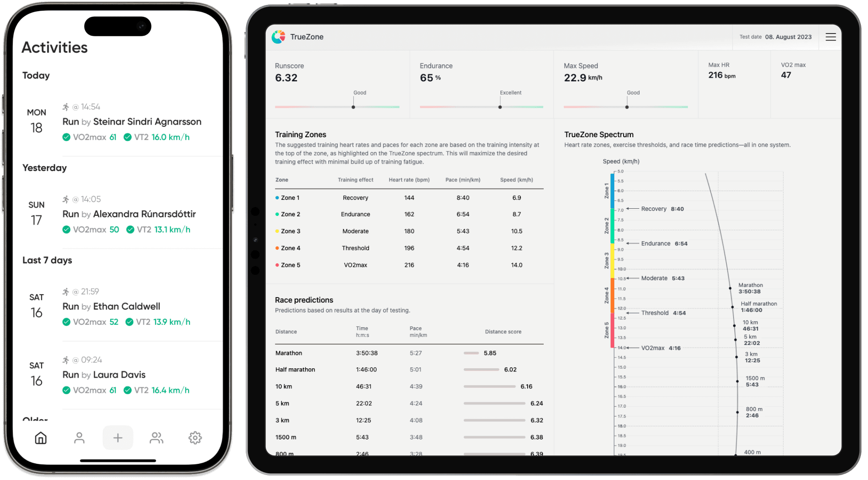Open the group/athletes icon
Screen dimensions: 868x480
pos(156,438)
